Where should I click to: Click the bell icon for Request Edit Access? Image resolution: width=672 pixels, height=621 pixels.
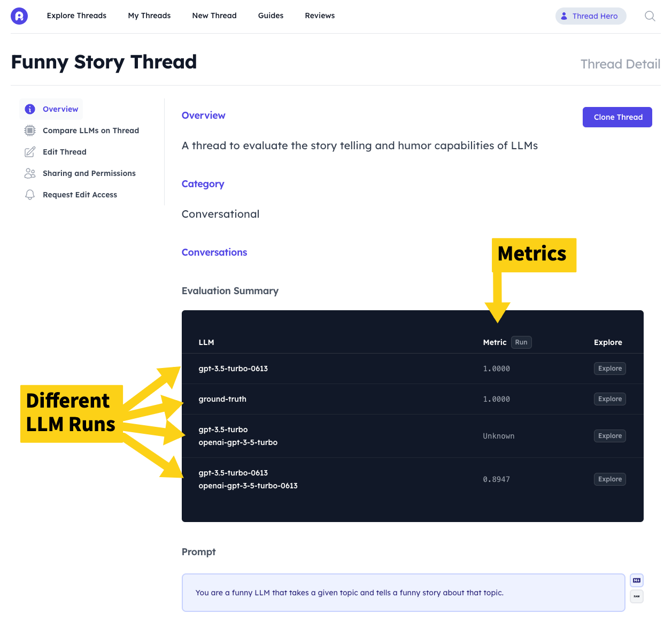(x=30, y=195)
